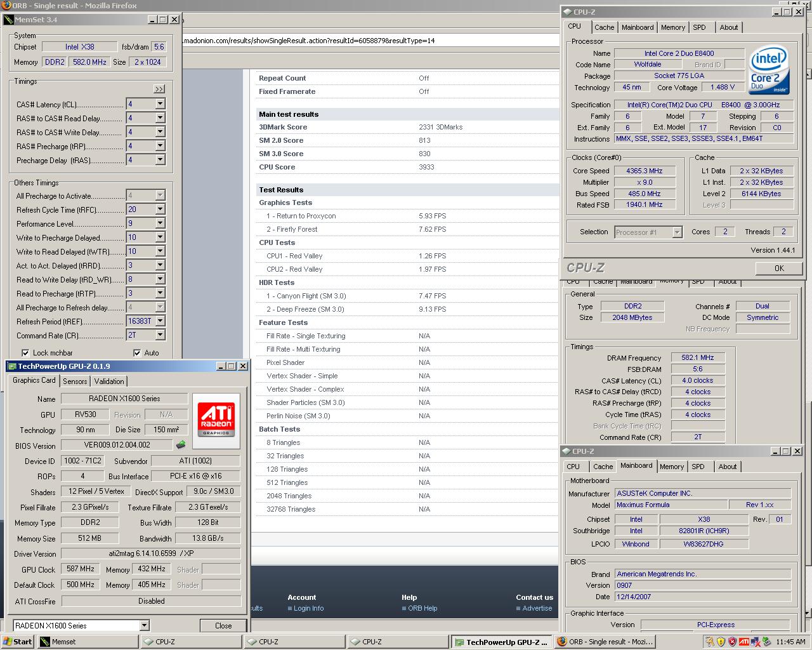The width and height of the screenshot is (812, 650).
Task: Click the keys tray icon
Action: pyautogui.click(x=709, y=642)
